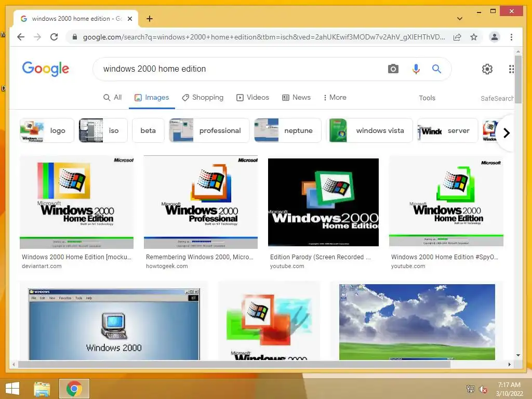Viewport: 532px width, 399px height.
Task: Open green Home Edition #SpyO thumbnail
Action: pyautogui.click(x=446, y=202)
